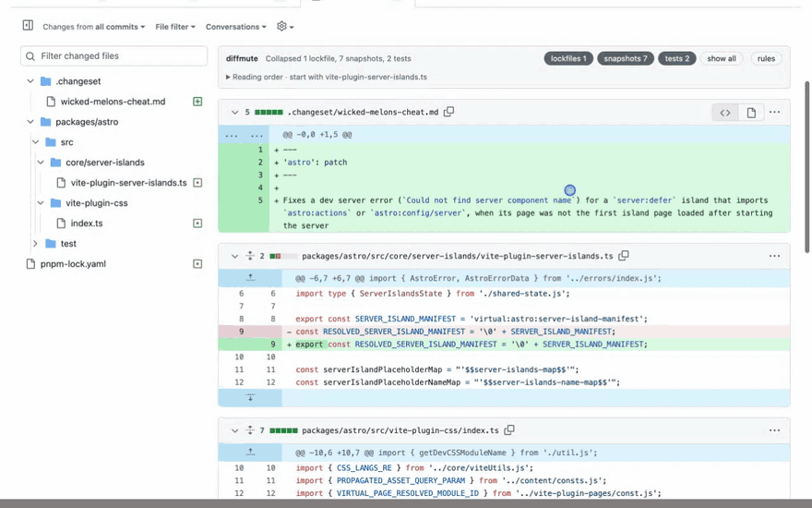Toggle the 'snapshots 7' diffmute pill
Image resolution: width=812 pixels, height=508 pixels.
pyautogui.click(x=626, y=58)
